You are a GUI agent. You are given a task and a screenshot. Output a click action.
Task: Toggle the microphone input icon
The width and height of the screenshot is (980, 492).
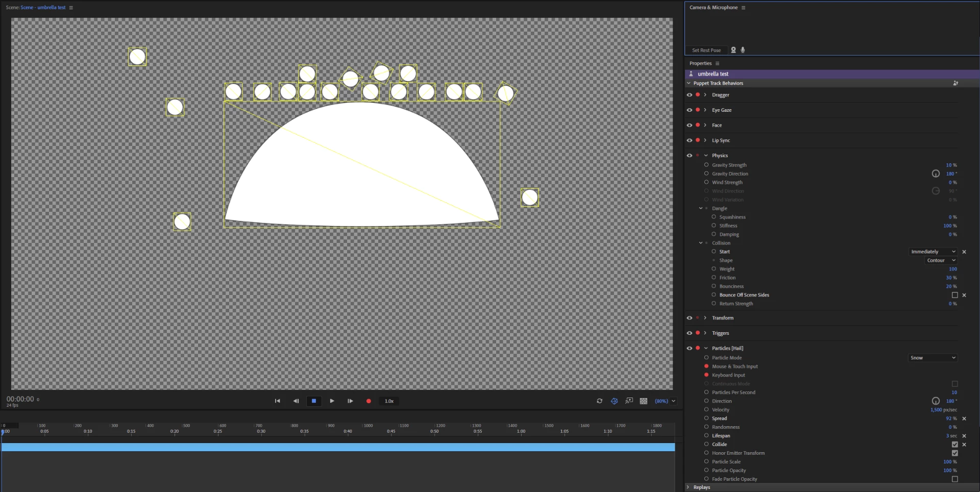[743, 50]
